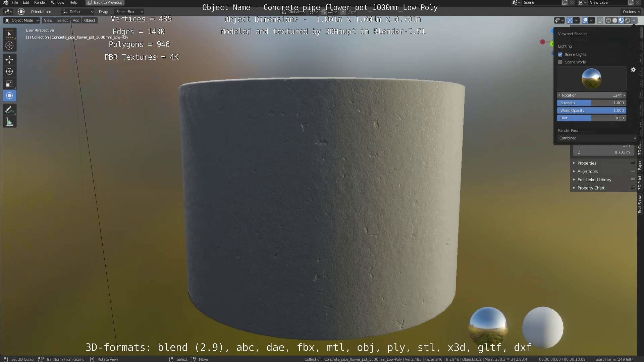This screenshot has width=644, height=362.
Task: Open the Edit menu
Action: (26, 2)
